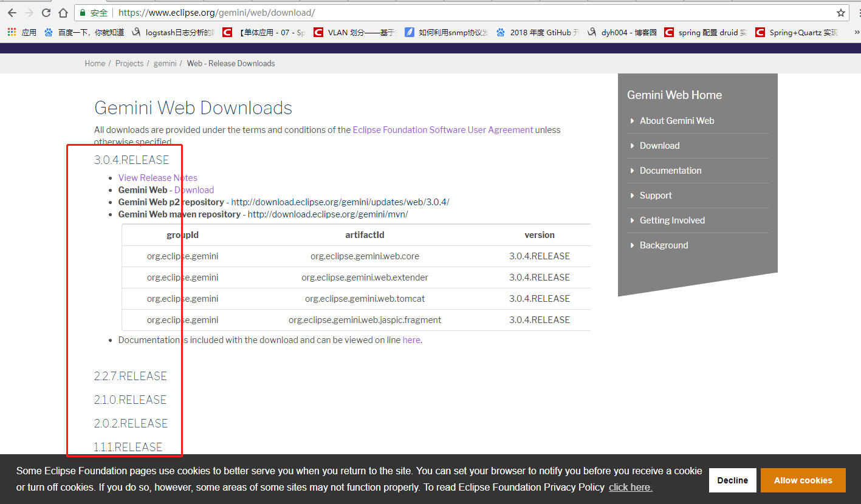
Task: Go to Home breadcrumb
Action: pos(95,63)
